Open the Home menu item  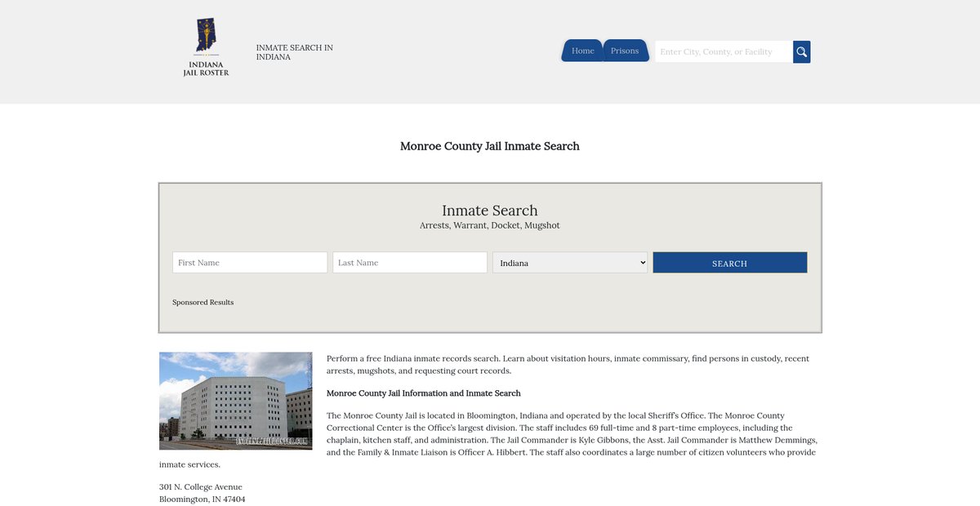(582, 51)
